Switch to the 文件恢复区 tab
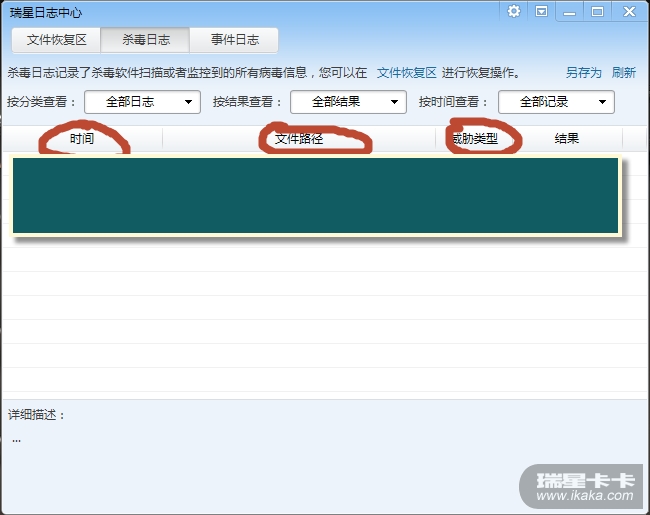Viewport: 650px width, 515px height. tap(56, 40)
